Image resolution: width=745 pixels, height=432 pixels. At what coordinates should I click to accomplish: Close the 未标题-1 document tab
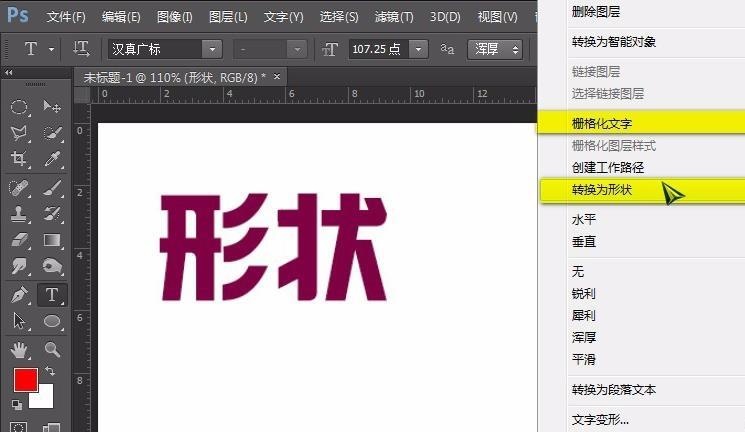(x=277, y=76)
